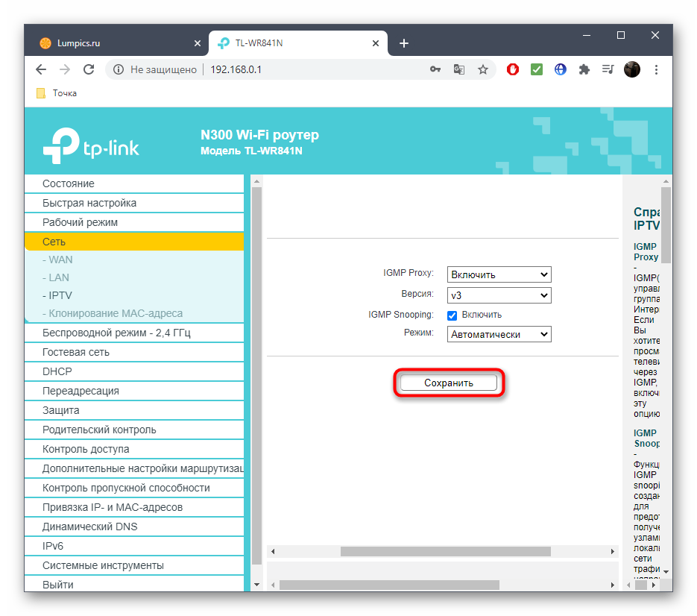Reload the router page
The image size is (697, 616).
[x=89, y=69]
